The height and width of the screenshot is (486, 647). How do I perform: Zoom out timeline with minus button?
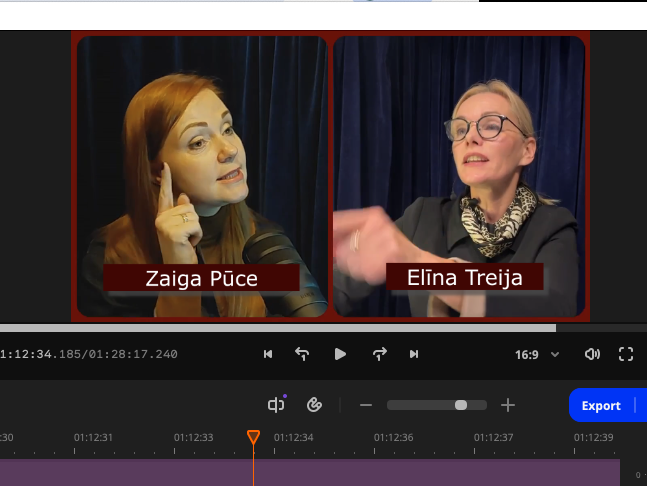pos(366,405)
